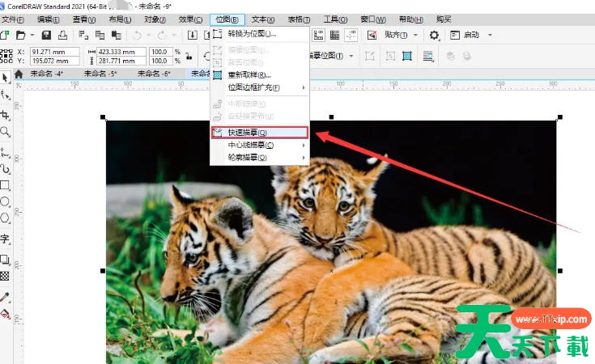Open the 文件 File menu
The width and height of the screenshot is (595, 364).
pyautogui.click(x=12, y=19)
